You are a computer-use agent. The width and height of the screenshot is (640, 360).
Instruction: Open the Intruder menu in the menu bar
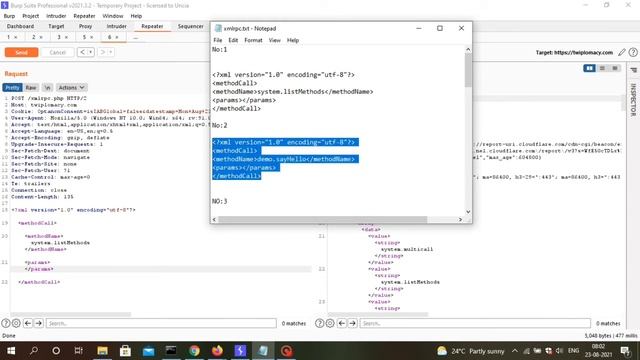click(x=56, y=16)
